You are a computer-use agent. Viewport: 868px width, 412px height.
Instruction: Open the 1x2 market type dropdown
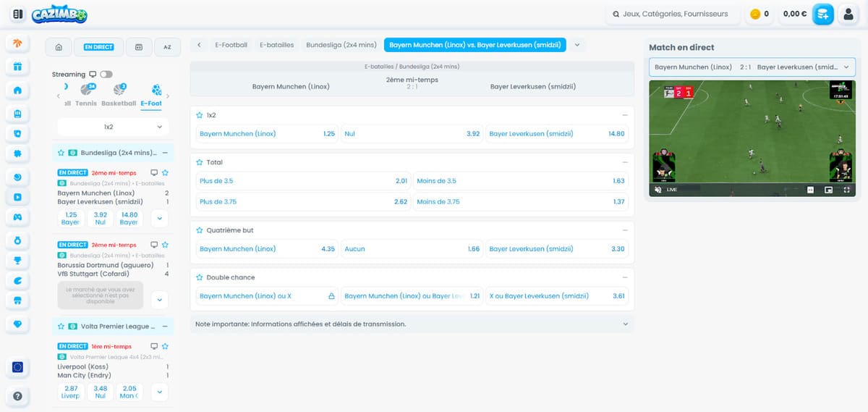[x=113, y=127]
